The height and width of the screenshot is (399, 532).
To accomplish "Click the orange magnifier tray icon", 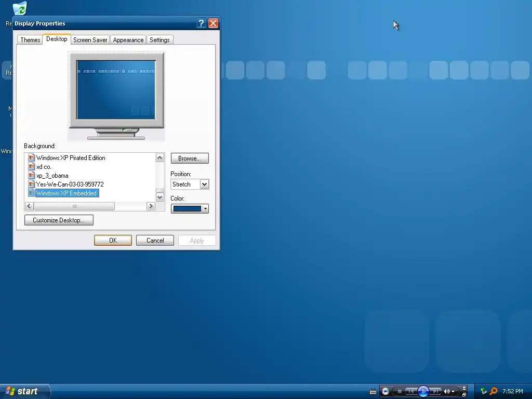I will [x=494, y=391].
